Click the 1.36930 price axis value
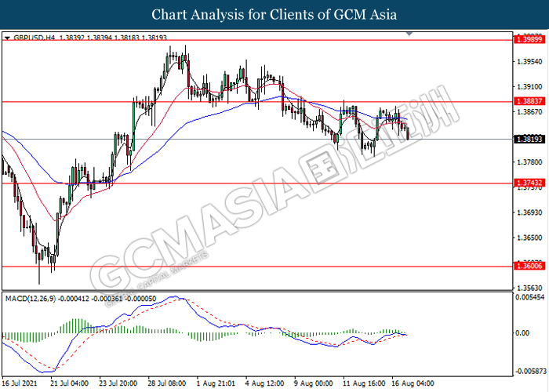This screenshot has width=549, height=392. pos(529,212)
